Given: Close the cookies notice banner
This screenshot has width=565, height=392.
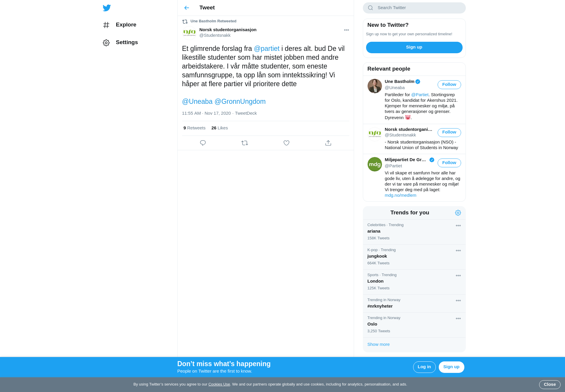Looking at the screenshot, I should click(x=549, y=384).
